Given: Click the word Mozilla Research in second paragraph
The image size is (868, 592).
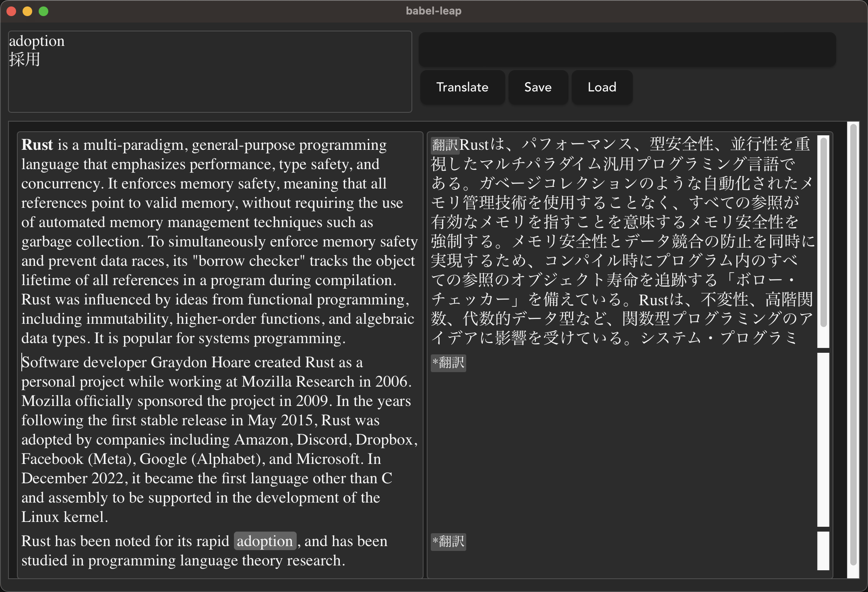Looking at the screenshot, I should [298, 382].
